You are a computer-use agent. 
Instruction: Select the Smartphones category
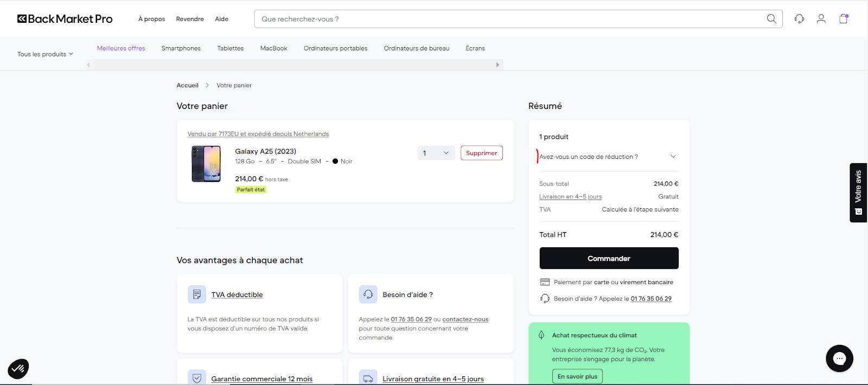click(x=181, y=48)
